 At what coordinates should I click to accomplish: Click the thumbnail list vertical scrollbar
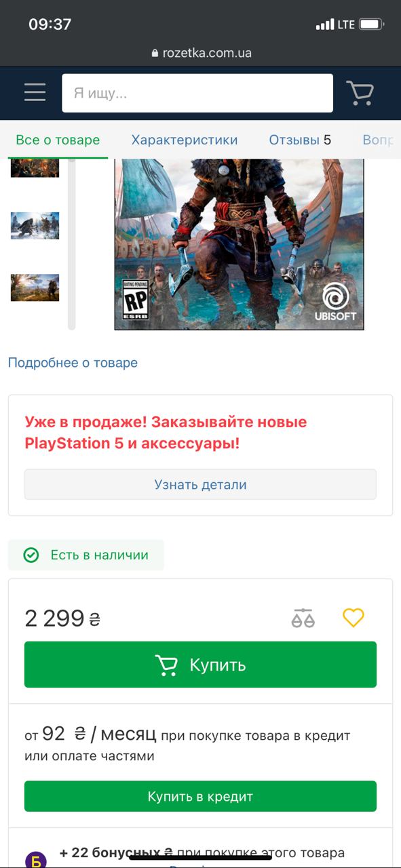click(x=72, y=244)
